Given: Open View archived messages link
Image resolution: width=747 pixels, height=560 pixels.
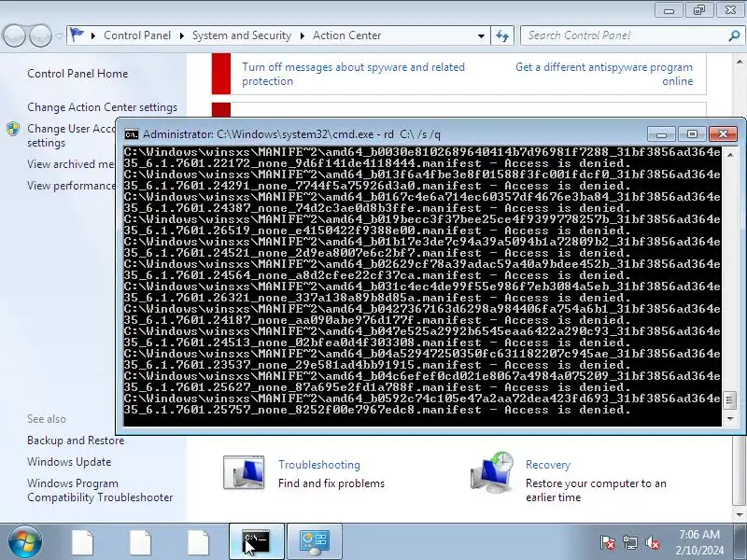Looking at the screenshot, I should point(71,164).
